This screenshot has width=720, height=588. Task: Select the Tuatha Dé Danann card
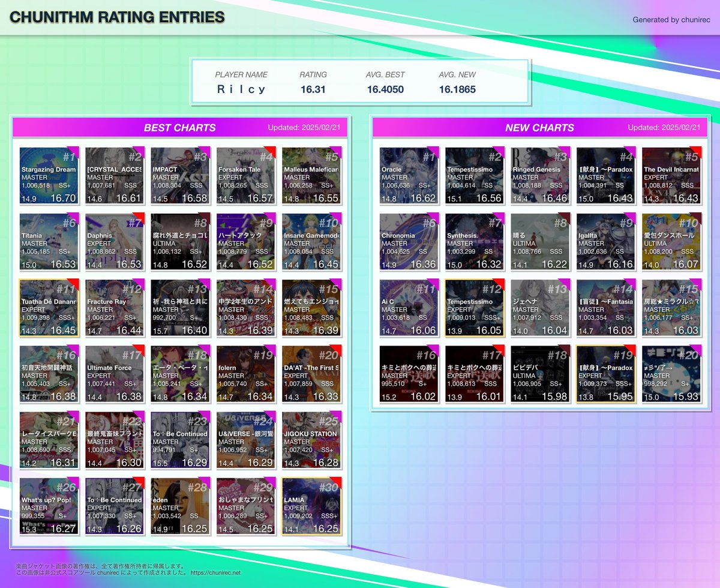tap(49, 308)
